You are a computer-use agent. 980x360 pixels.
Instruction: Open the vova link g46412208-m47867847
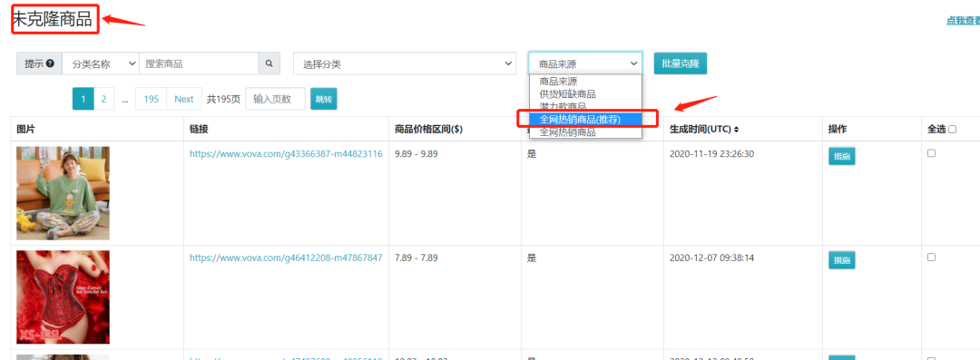[286, 258]
